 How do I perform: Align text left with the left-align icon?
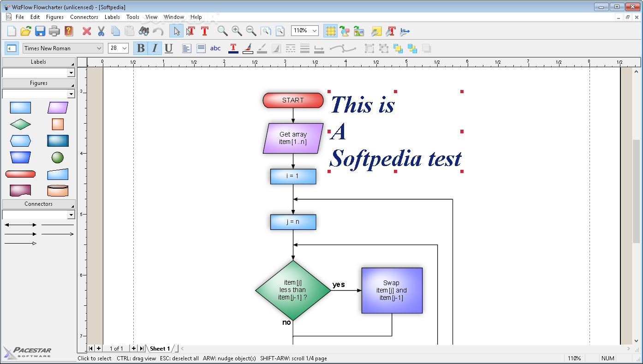(187, 48)
